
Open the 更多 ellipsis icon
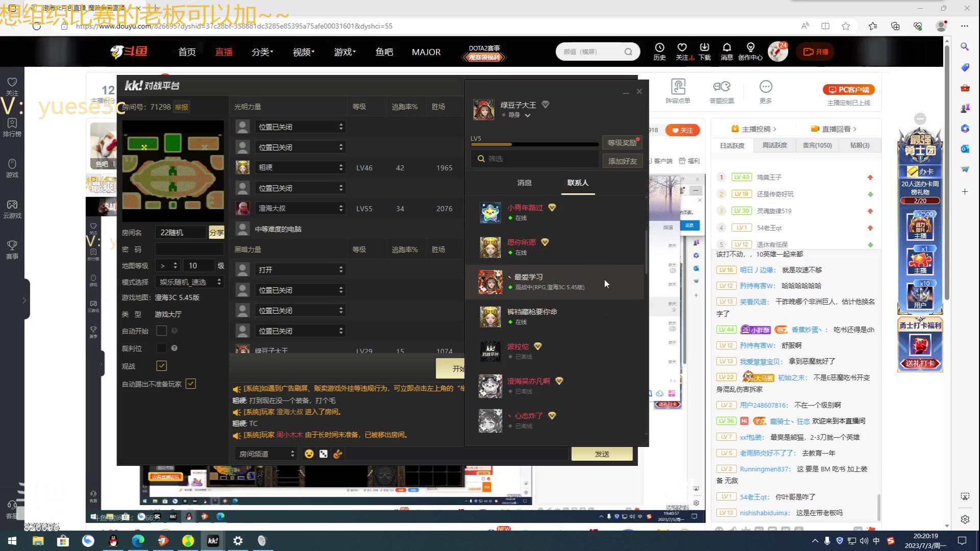pyautogui.click(x=766, y=91)
